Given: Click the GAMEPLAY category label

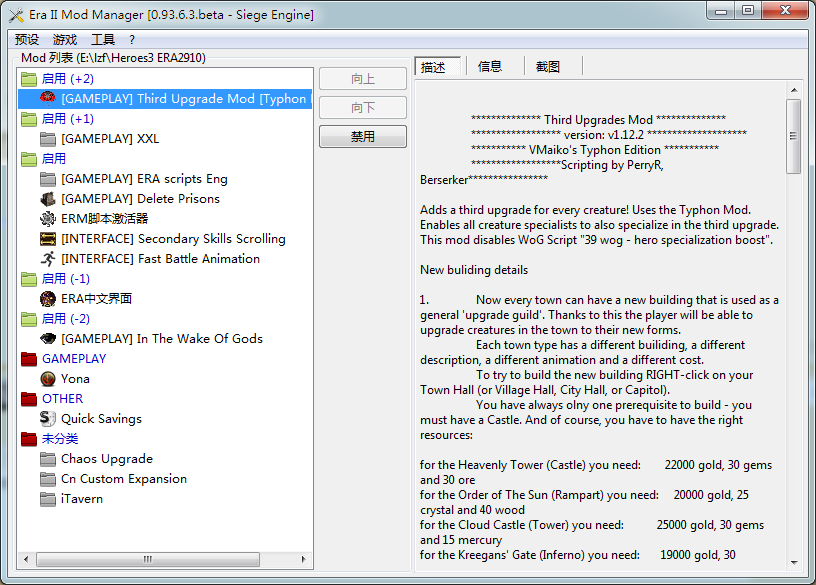Looking at the screenshot, I should tap(74, 359).
